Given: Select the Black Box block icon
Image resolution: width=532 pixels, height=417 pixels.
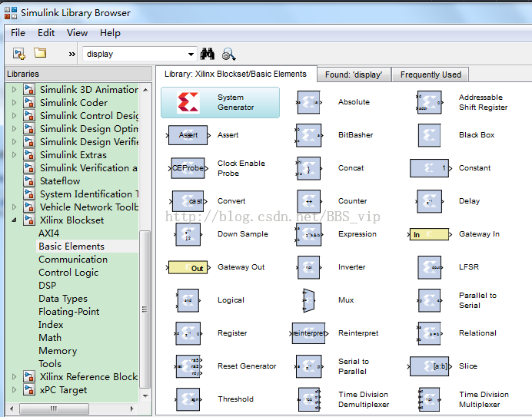Looking at the screenshot, I should click(429, 135).
